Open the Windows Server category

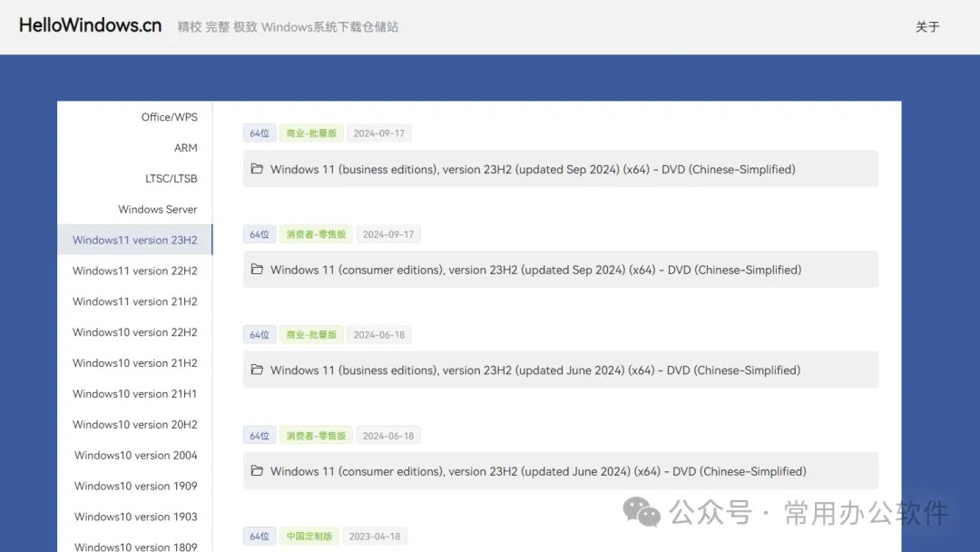click(158, 209)
